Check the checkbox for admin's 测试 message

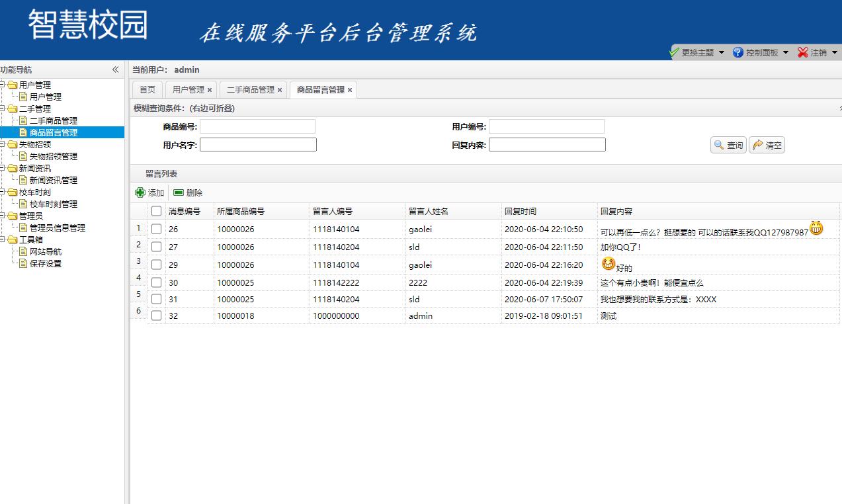(x=156, y=315)
